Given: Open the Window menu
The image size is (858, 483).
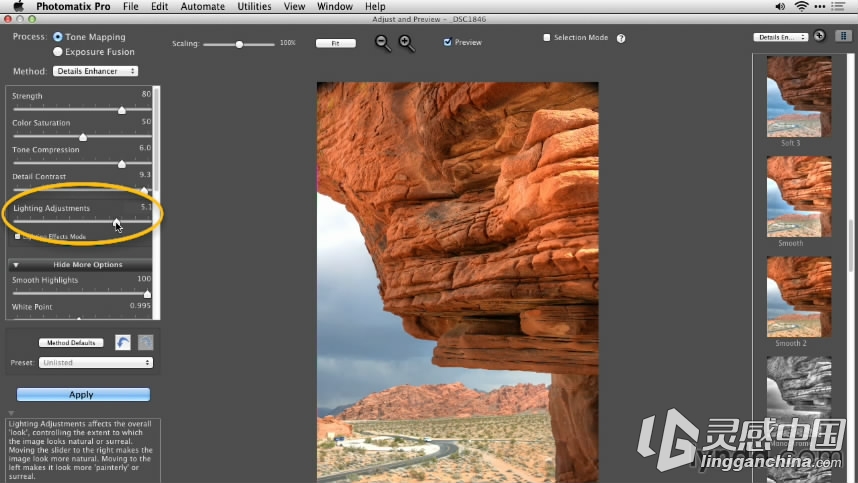Looking at the screenshot, I should [335, 6].
